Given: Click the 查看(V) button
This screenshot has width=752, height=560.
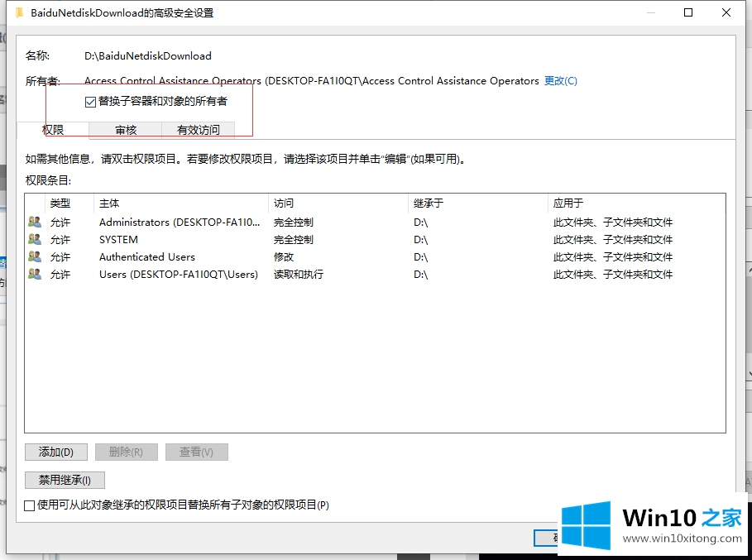Looking at the screenshot, I should click(197, 452).
